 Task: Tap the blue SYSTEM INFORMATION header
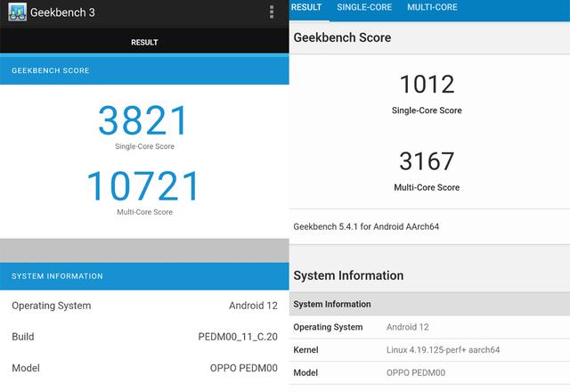coord(144,276)
